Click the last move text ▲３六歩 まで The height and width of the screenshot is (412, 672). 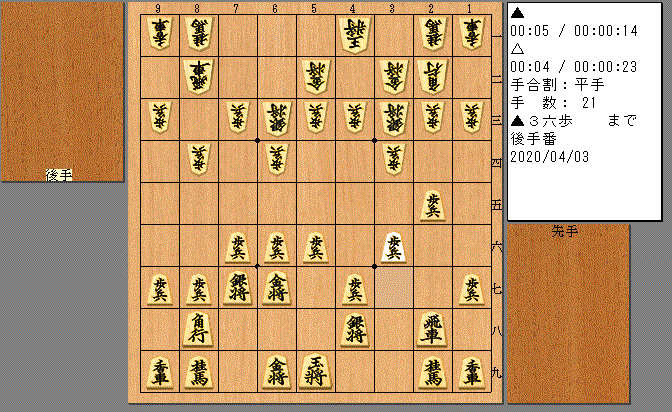(574, 121)
